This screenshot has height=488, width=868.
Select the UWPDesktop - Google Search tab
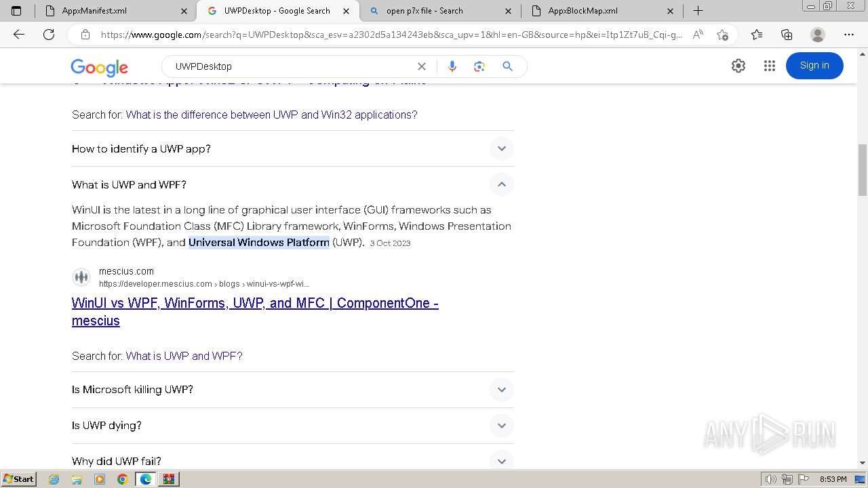[x=277, y=11]
